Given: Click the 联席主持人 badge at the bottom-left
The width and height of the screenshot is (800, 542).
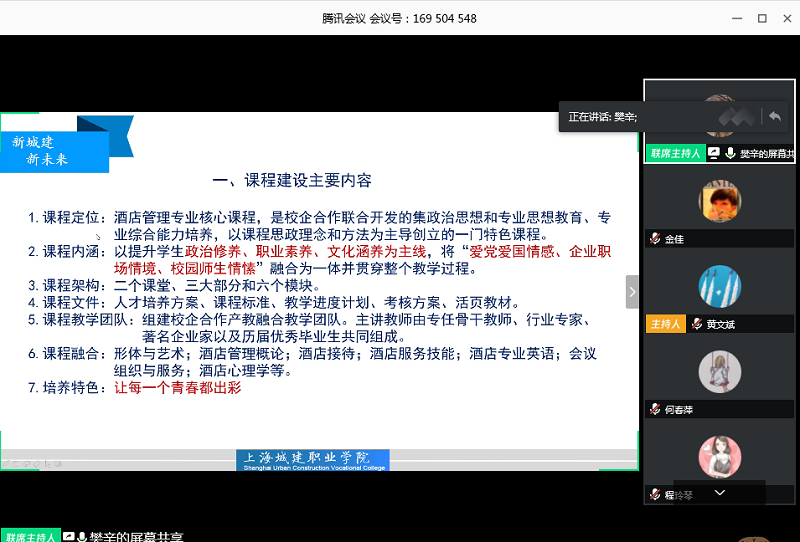Looking at the screenshot, I should click(31, 536).
